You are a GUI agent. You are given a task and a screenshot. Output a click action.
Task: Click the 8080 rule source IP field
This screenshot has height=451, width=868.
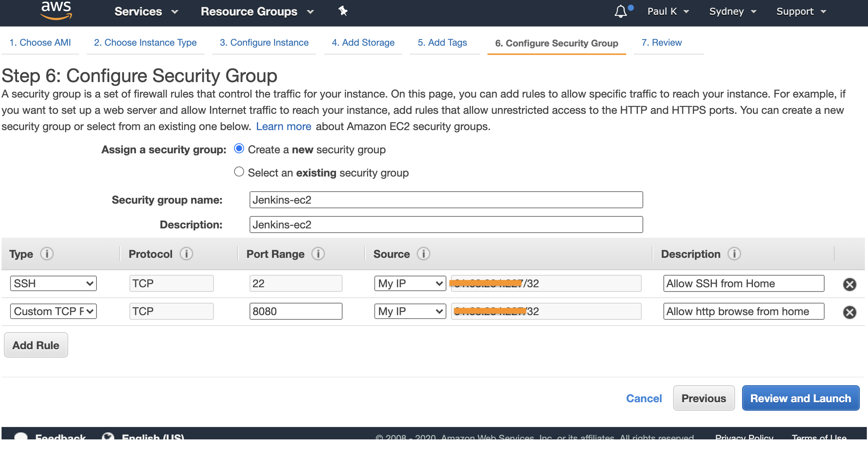pos(546,311)
